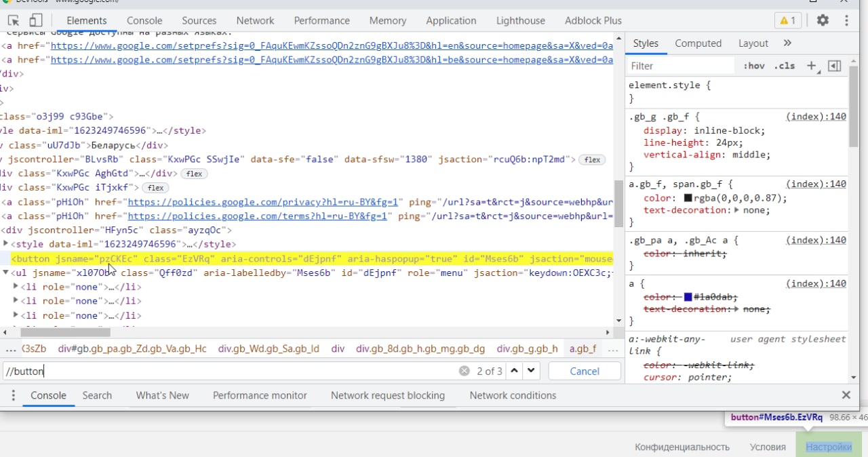Open the #1a0dab color swatch

688,297
